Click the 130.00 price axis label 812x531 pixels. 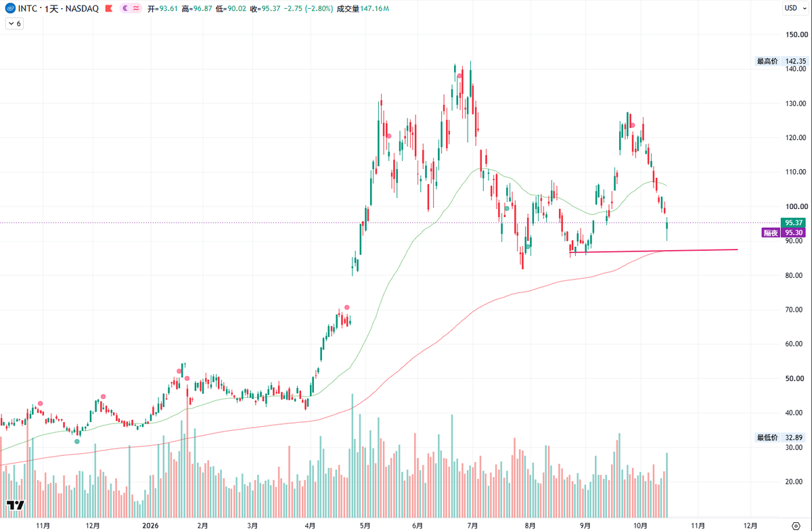[x=796, y=103]
